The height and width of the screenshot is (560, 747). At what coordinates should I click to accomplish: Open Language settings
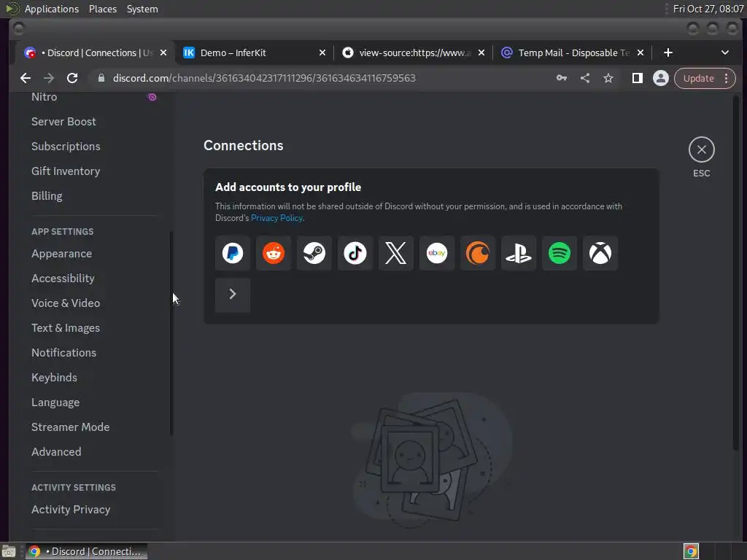pyautogui.click(x=94, y=402)
